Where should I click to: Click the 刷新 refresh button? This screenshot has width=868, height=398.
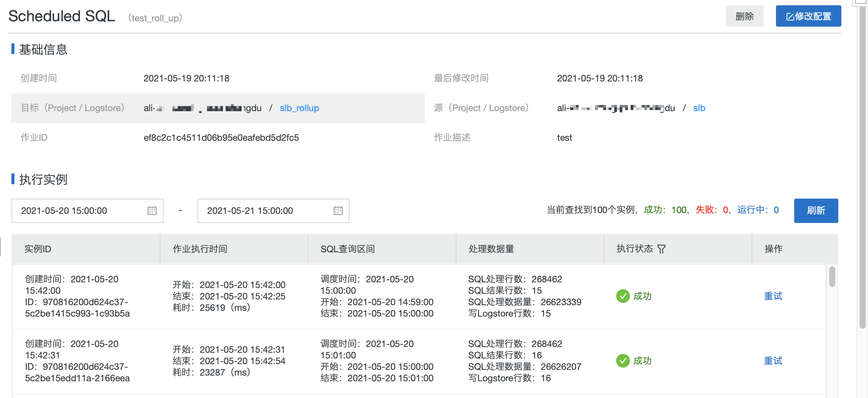816,210
